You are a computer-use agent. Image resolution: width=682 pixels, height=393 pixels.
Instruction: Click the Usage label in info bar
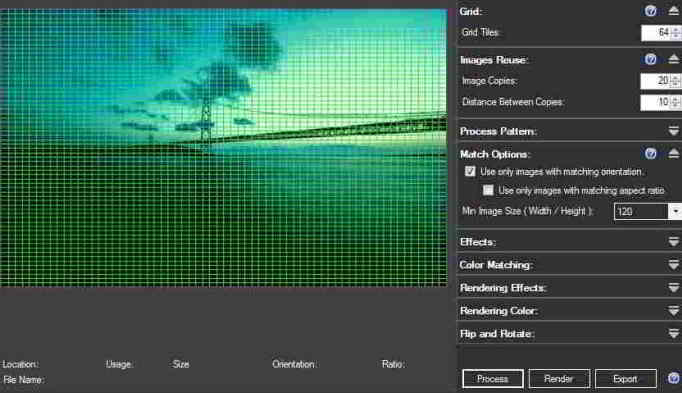(x=119, y=364)
